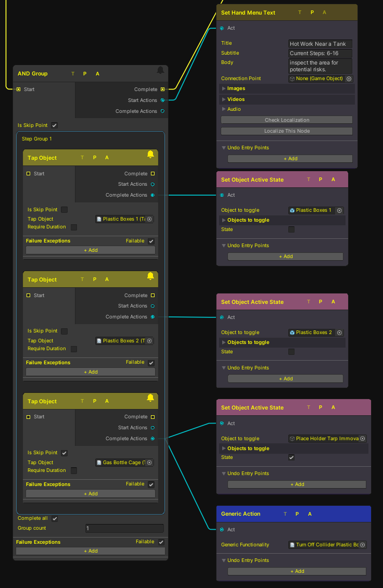Viewport: 383px width, 588px height.
Task: Toggle Is Skip Point on AND Group
Action: tap(54, 125)
